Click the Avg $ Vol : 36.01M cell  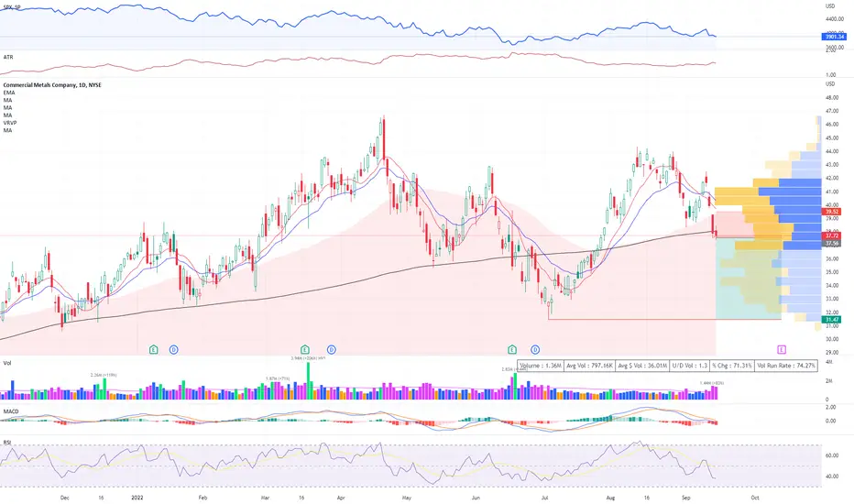pyautogui.click(x=642, y=366)
